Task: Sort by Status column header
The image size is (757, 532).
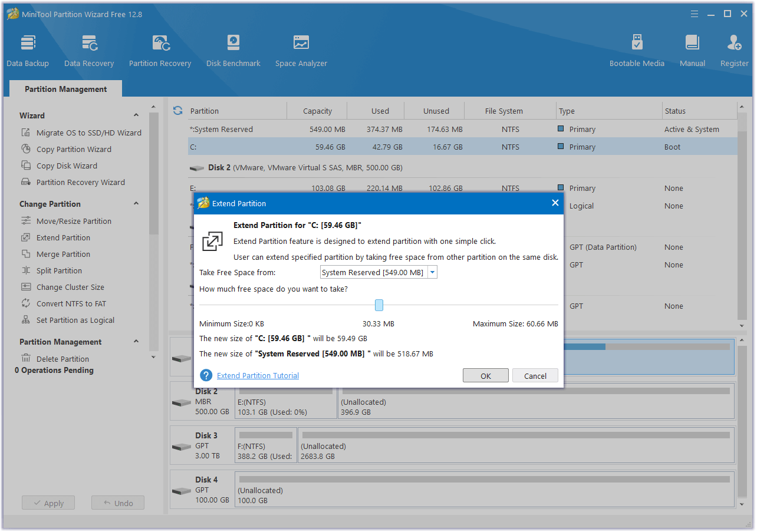Action: tap(700, 111)
